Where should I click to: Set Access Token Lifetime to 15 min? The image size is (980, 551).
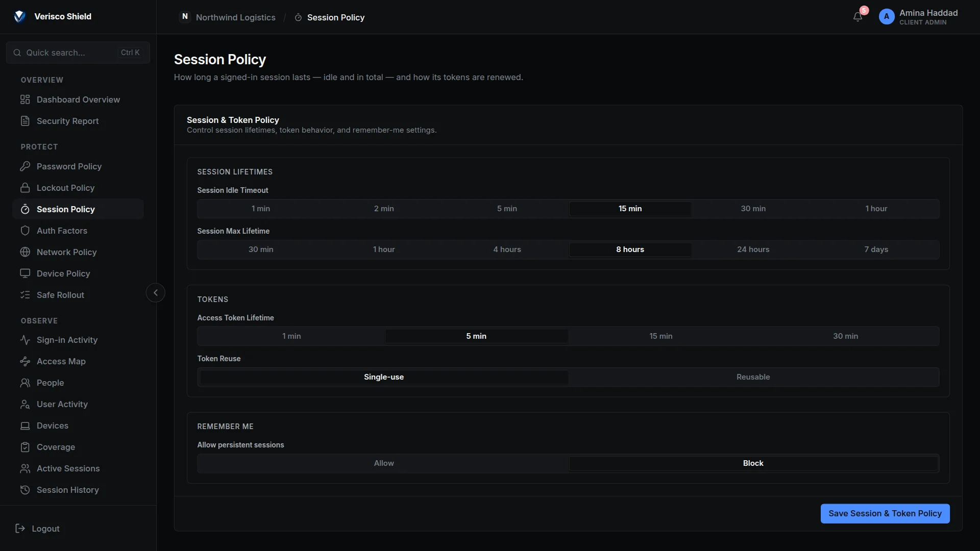tap(660, 336)
